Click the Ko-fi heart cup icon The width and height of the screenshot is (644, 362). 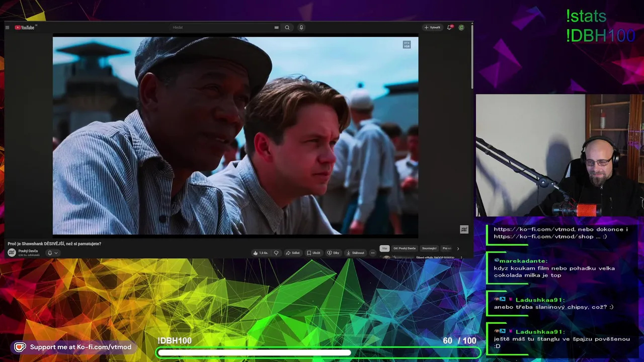[x=20, y=347]
